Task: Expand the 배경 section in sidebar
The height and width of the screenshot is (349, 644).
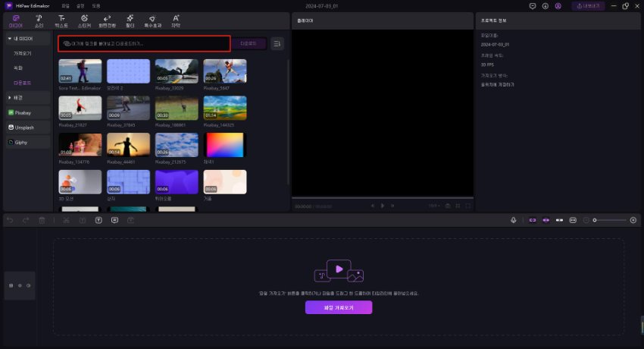Action: pos(10,97)
